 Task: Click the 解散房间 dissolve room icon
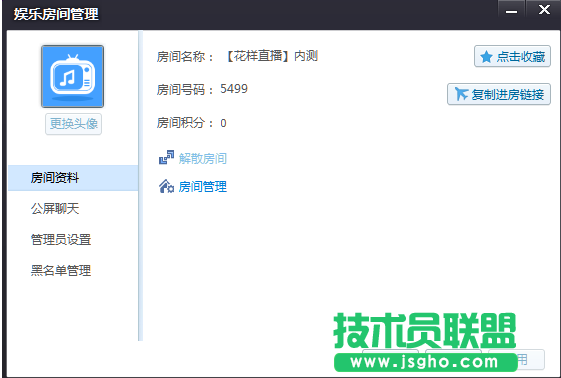click(166, 157)
